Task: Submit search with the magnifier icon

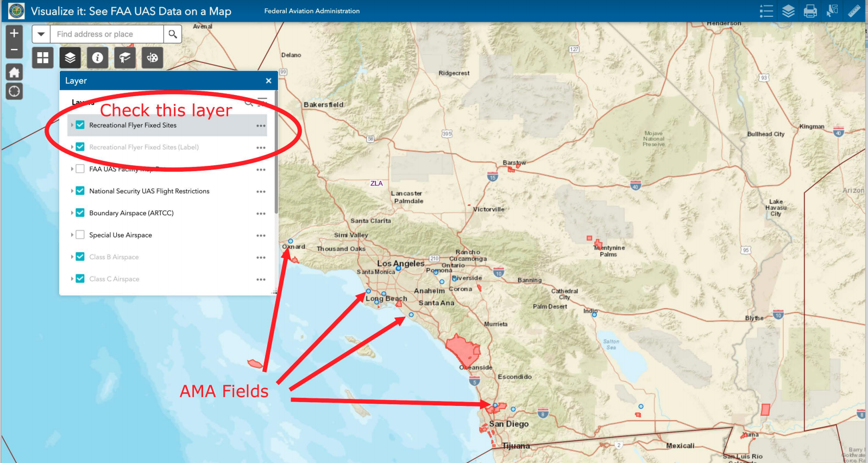Action: click(173, 34)
